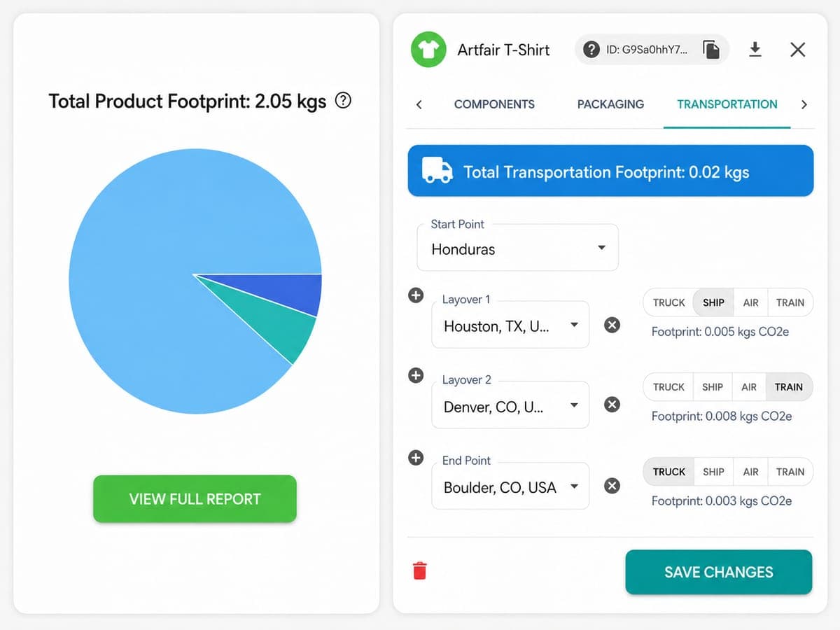This screenshot has height=630, width=840.
Task: Copy the product ID with the copy icon
Action: pyautogui.click(x=711, y=50)
